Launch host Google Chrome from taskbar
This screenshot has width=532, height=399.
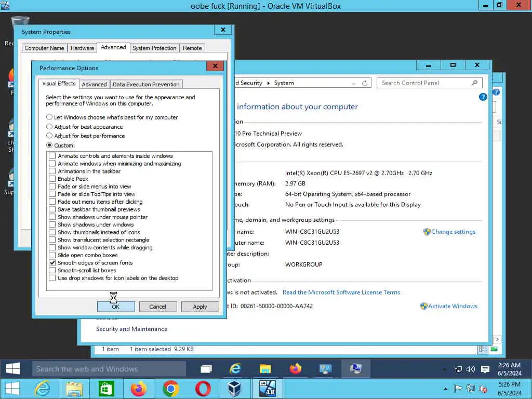point(170,389)
